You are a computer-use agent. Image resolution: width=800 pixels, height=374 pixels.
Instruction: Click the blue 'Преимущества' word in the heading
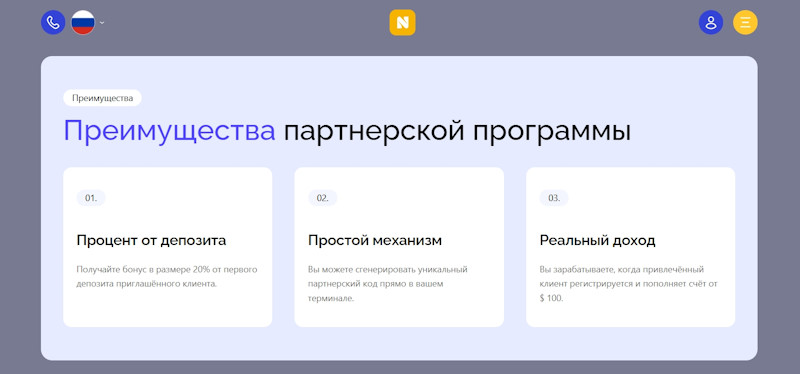click(169, 132)
